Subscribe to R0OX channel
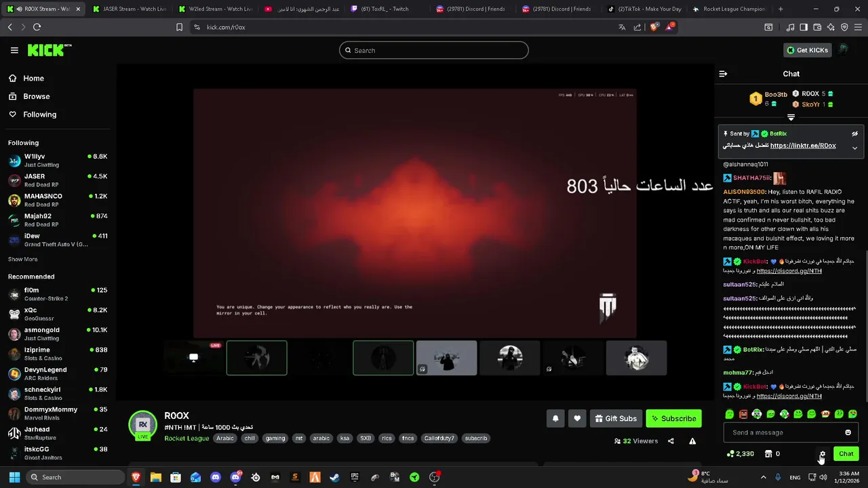The image size is (868, 488). click(674, 418)
